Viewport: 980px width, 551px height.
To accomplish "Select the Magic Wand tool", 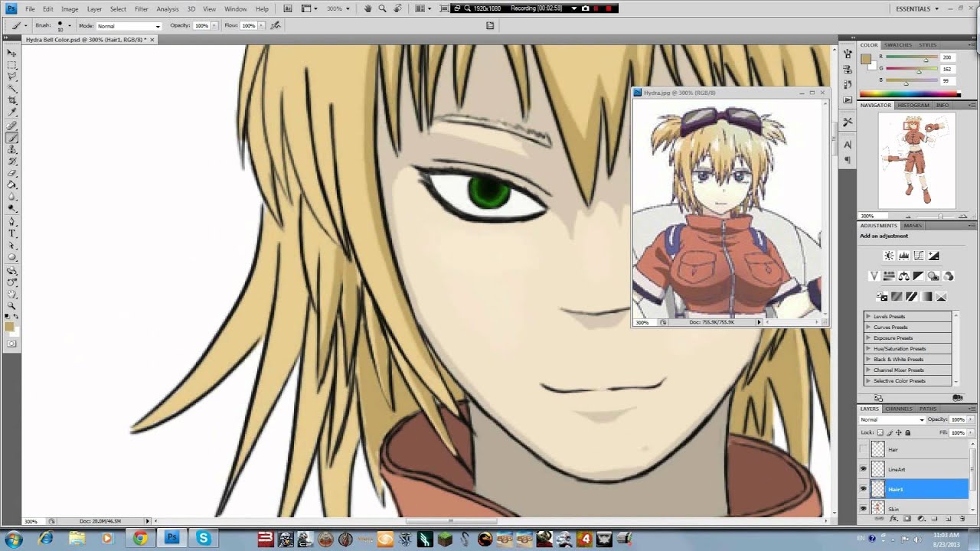I will click(11, 87).
